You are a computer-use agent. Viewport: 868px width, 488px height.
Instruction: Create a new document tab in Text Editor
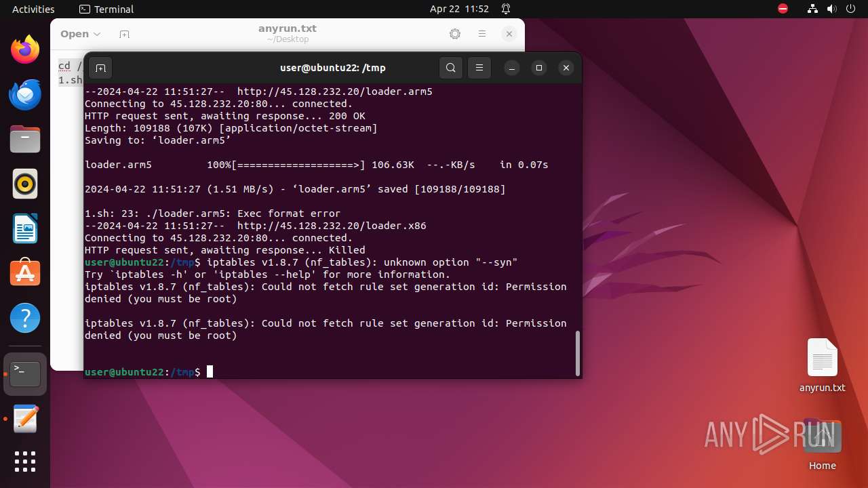124,34
